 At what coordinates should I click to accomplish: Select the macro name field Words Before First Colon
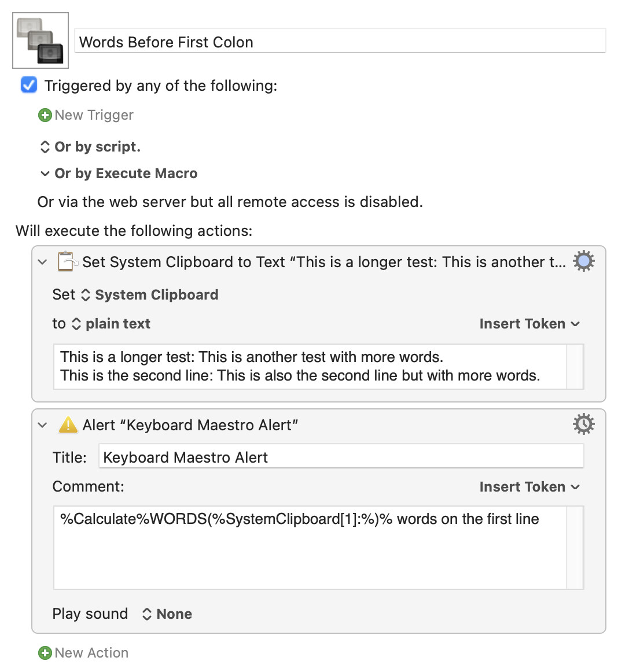click(340, 42)
